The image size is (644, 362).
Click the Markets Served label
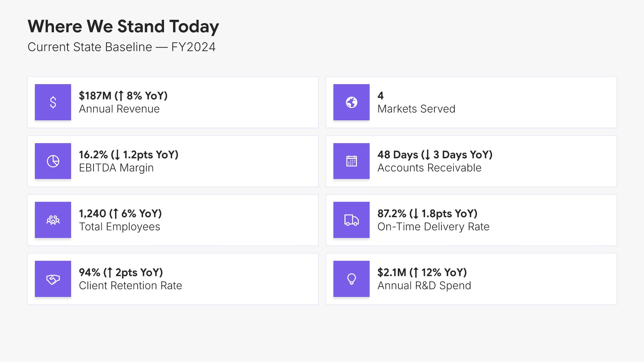pos(416,109)
